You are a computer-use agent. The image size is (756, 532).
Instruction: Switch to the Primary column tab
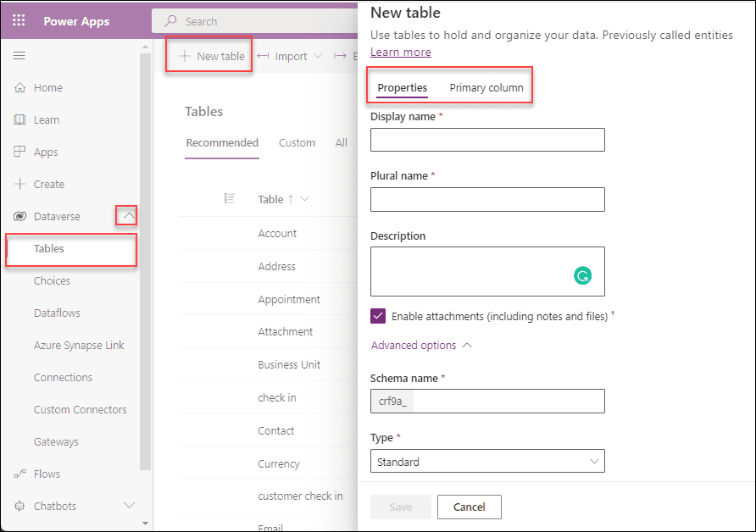(x=486, y=88)
